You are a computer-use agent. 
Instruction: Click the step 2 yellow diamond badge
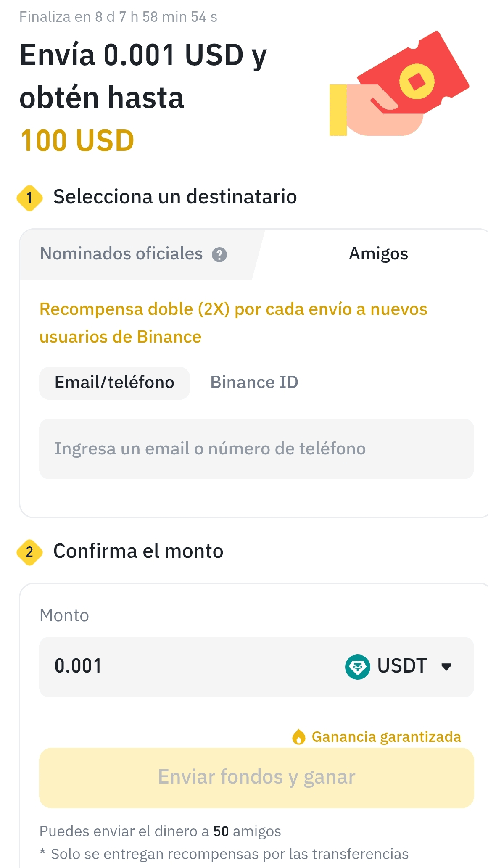click(29, 552)
